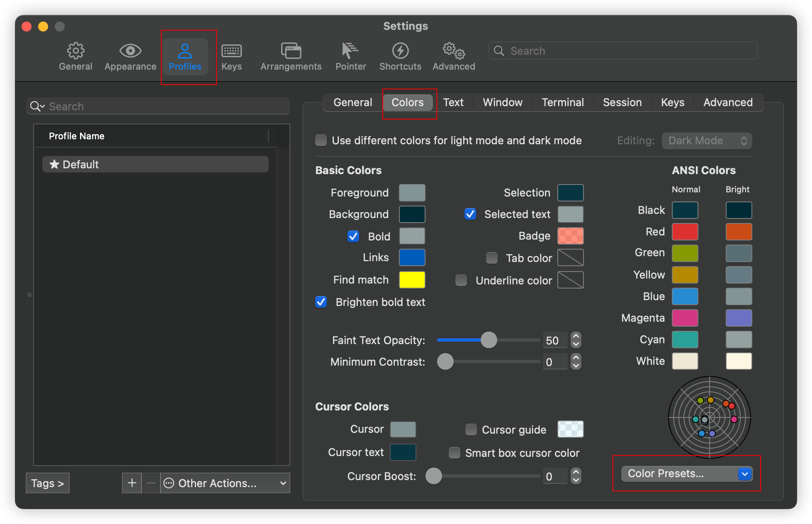Select the Default profile row

(156, 165)
